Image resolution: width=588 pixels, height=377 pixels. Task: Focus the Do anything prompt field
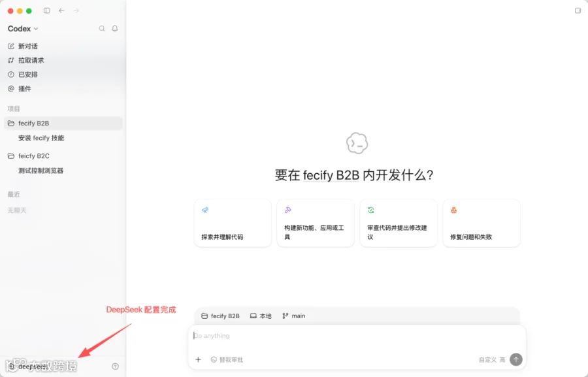357,336
